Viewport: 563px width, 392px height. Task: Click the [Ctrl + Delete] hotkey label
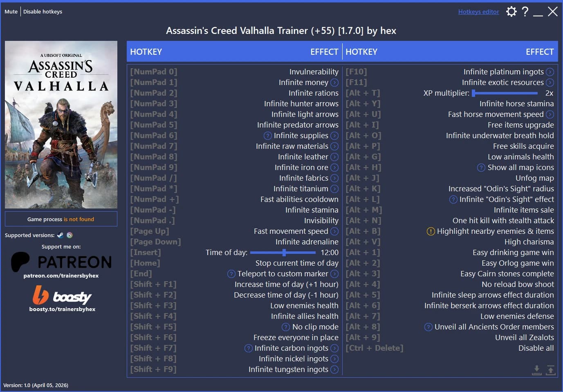point(374,348)
